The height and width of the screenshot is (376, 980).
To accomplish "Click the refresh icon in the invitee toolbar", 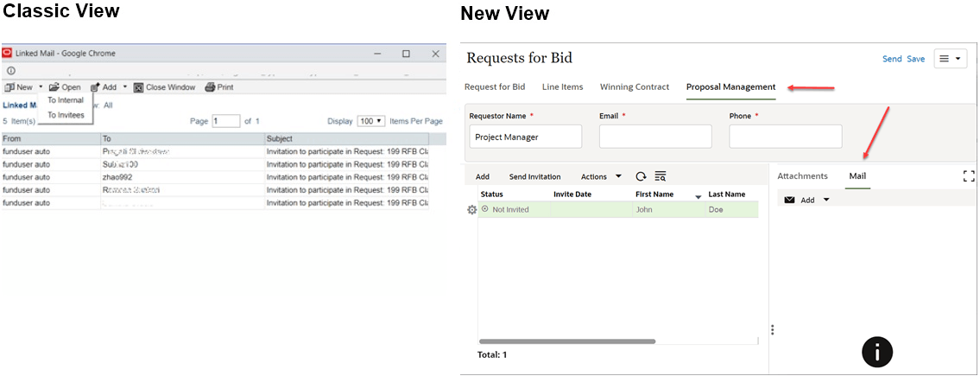I will point(641,176).
